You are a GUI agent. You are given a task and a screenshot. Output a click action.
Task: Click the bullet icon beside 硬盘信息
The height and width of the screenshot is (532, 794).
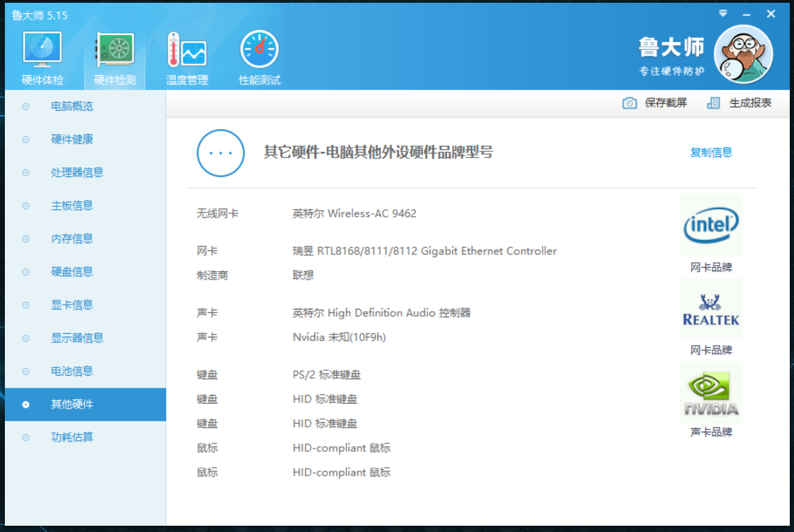26,273
